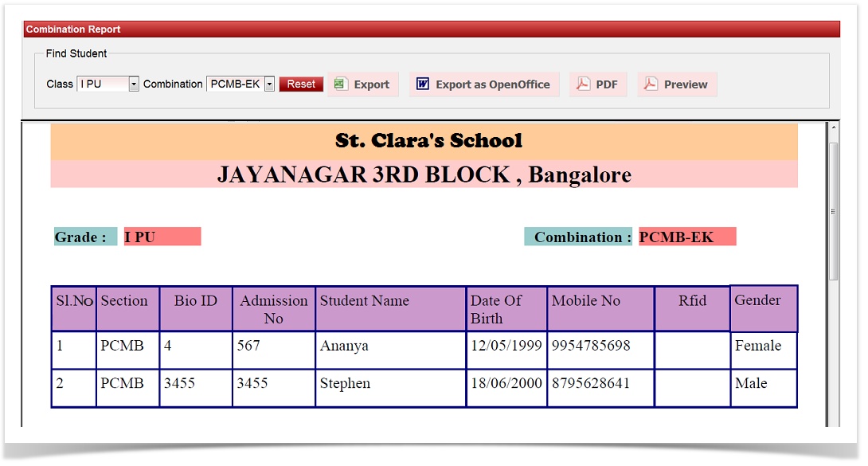This screenshot has height=466, width=868.
Task: Open the Class dropdown showing I PU
Action: pyautogui.click(x=108, y=84)
